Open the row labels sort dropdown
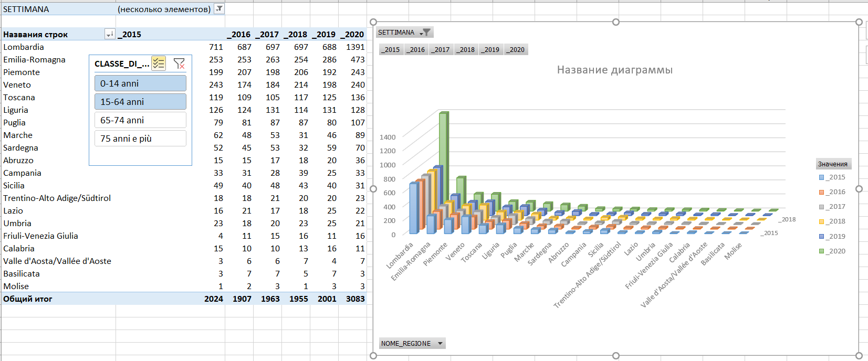The image size is (868, 361). 110,35
